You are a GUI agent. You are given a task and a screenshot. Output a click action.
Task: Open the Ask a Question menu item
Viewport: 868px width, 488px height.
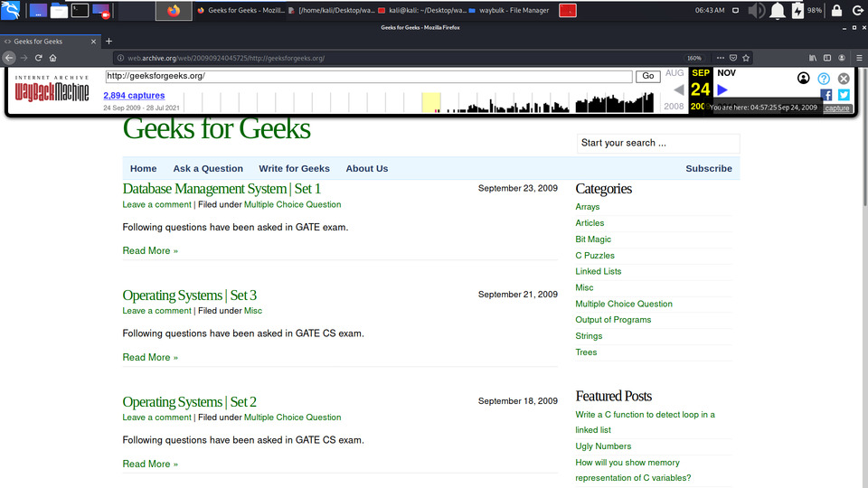tap(208, 169)
